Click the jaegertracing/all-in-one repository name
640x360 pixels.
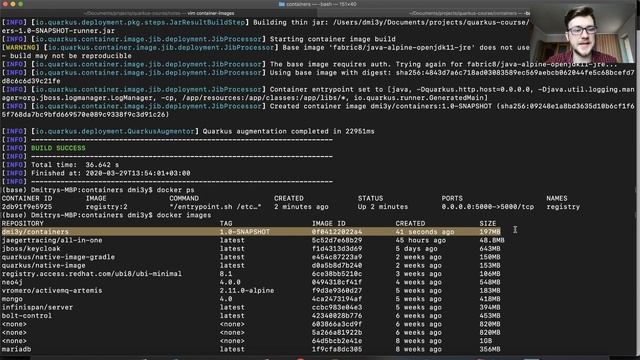coord(52,240)
